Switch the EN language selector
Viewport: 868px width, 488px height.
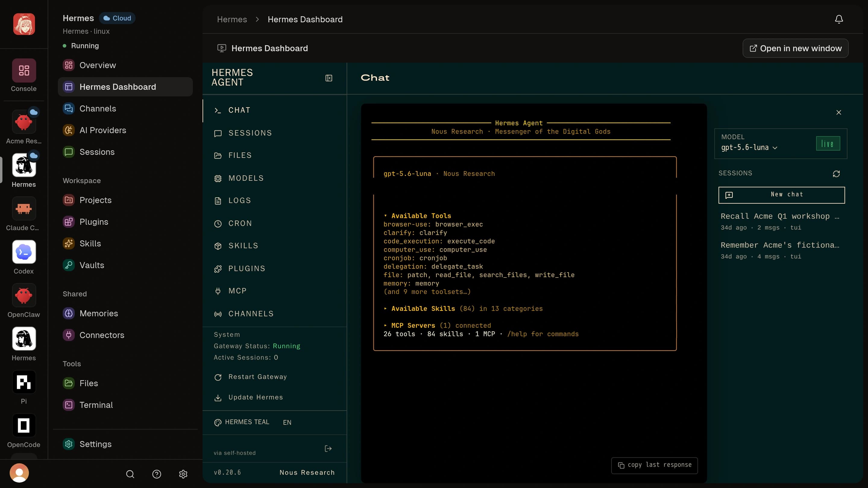coord(287,422)
